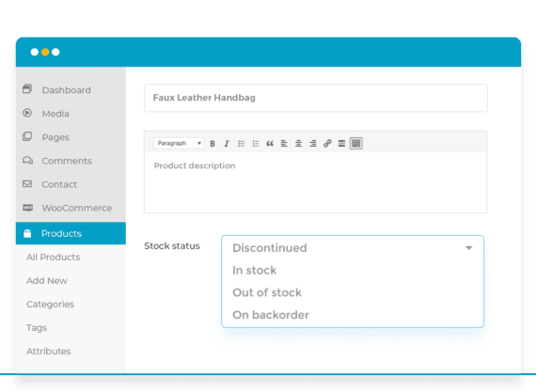The width and height of the screenshot is (536, 392).
Task: Click the WooCommerce logo icon
Action: (27, 208)
